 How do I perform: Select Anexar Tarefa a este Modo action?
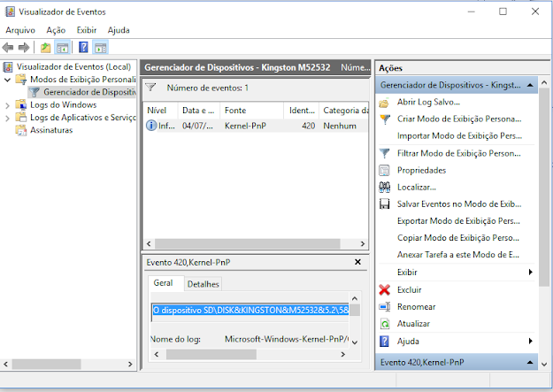click(x=458, y=255)
